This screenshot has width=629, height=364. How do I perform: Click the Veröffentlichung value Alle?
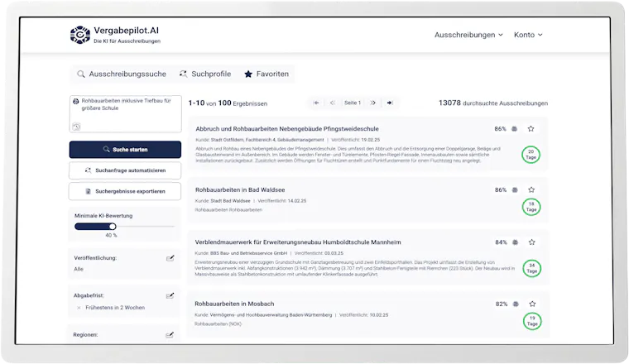tap(79, 270)
